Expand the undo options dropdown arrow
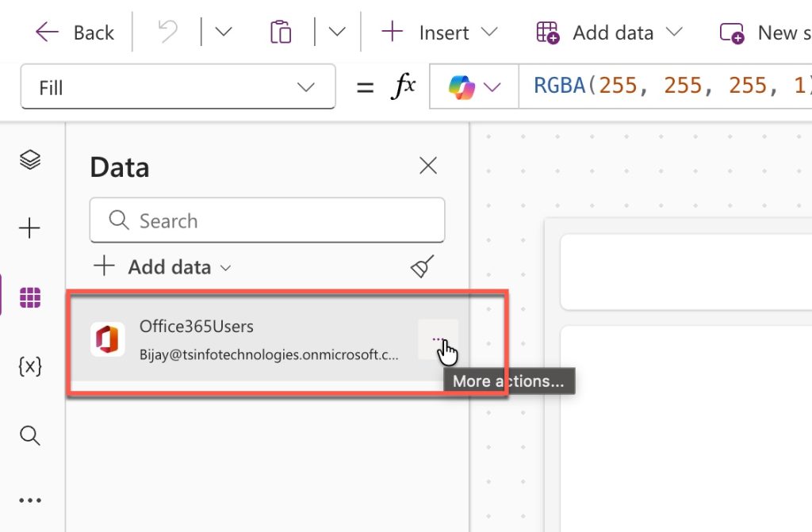Image resolution: width=812 pixels, height=532 pixels. coord(223,33)
